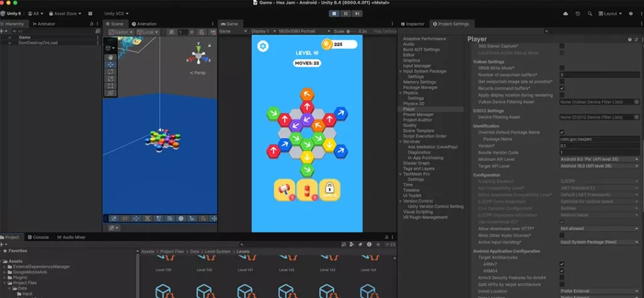
Task: Uncheck the ARMv7 architecture checkbox
Action: click(562, 264)
